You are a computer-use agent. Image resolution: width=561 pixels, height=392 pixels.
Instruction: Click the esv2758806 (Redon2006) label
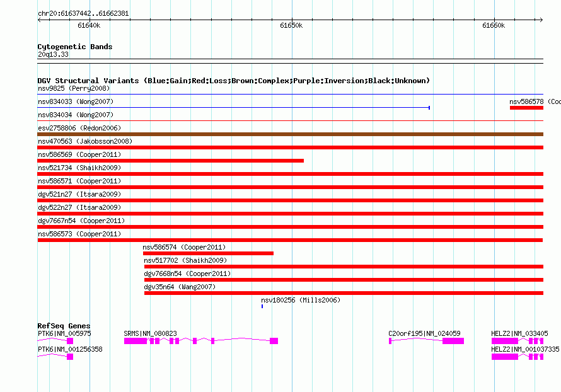79,128
